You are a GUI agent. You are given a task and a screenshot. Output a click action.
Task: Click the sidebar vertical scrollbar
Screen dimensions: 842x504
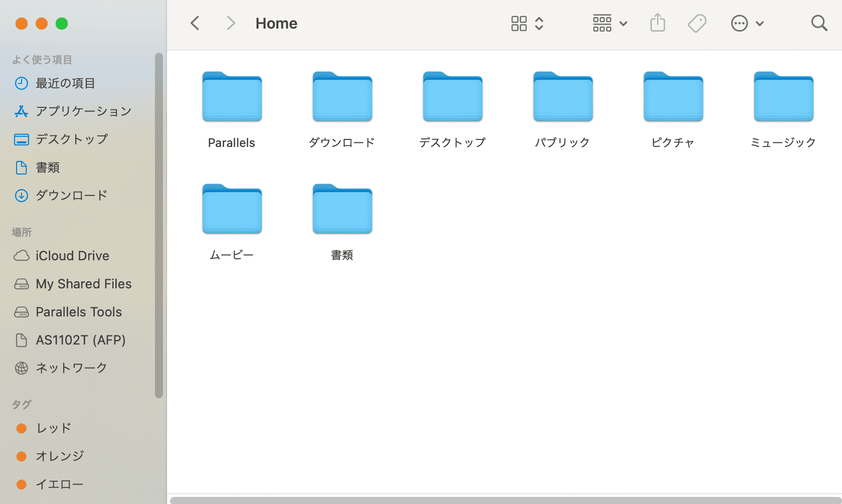(x=159, y=225)
